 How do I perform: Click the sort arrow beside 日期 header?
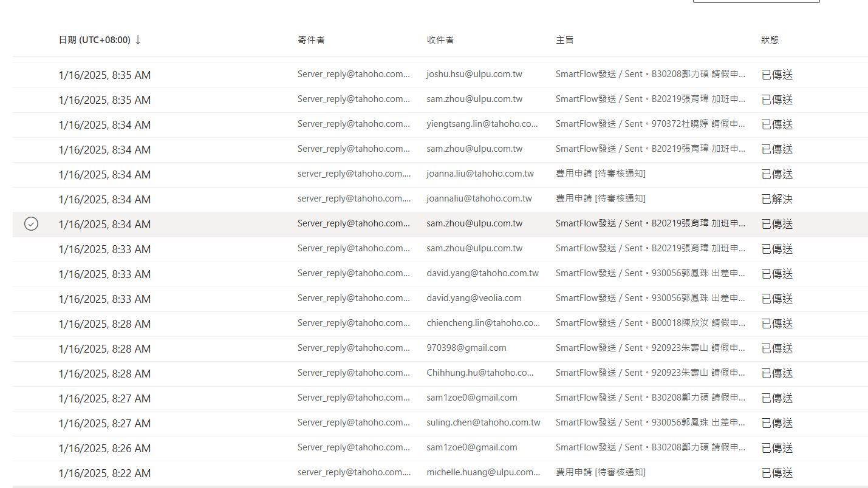138,40
